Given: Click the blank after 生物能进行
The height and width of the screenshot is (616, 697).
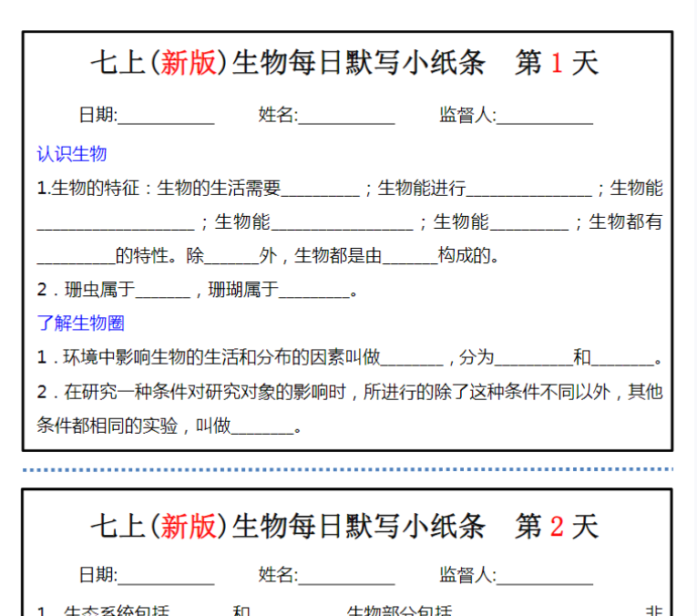Looking at the screenshot, I should [528, 190].
